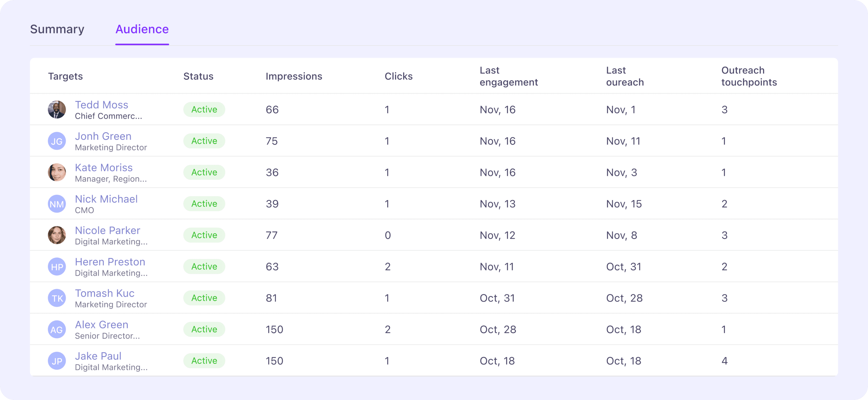
Task: Open the Tedd Moss target link
Action: coord(102,105)
